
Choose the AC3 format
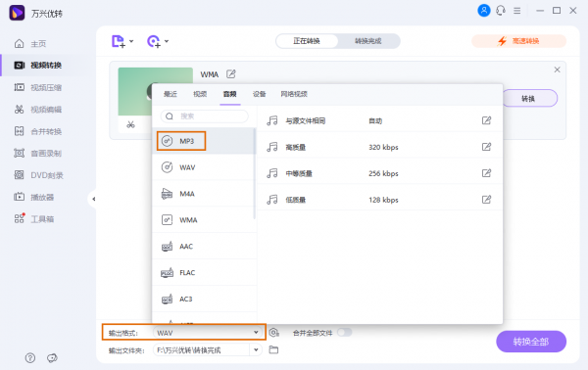point(204,299)
